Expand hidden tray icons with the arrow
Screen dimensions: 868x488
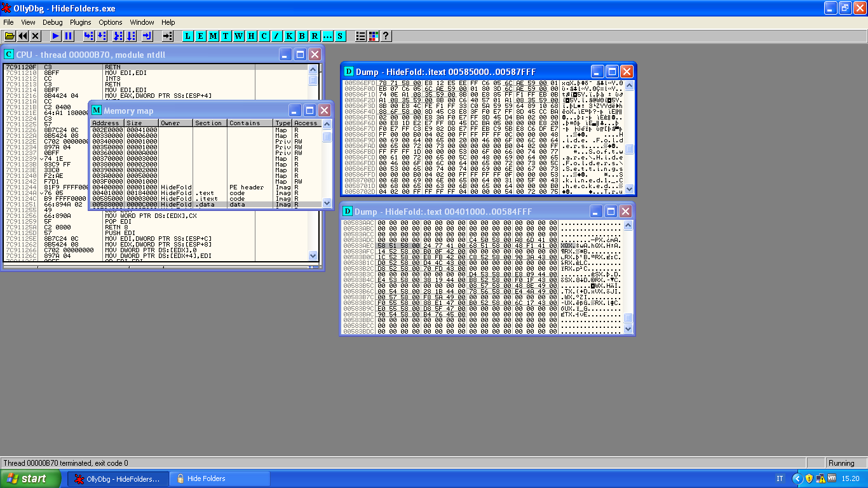[797, 478]
